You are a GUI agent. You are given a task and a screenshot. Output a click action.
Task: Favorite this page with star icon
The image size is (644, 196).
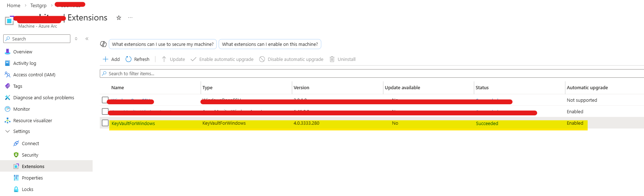[119, 18]
